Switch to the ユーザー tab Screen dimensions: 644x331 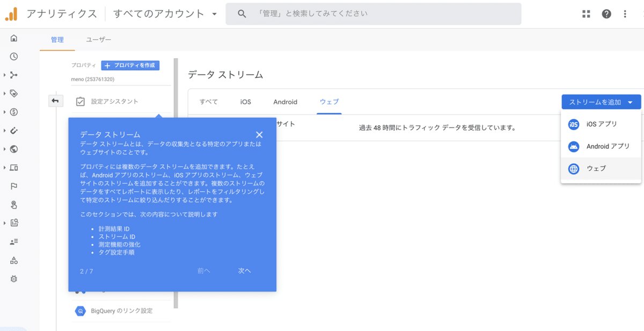pyautogui.click(x=99, y=40)
